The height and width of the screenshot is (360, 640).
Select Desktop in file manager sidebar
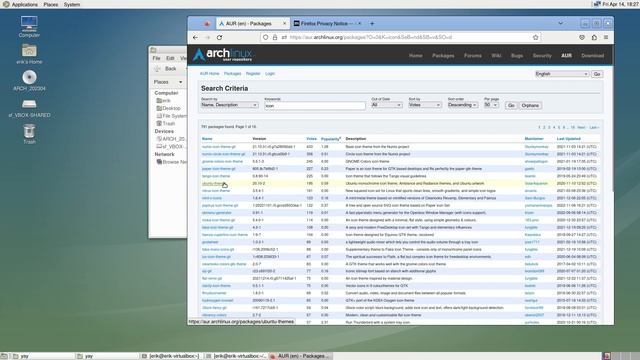click(168, 108)
